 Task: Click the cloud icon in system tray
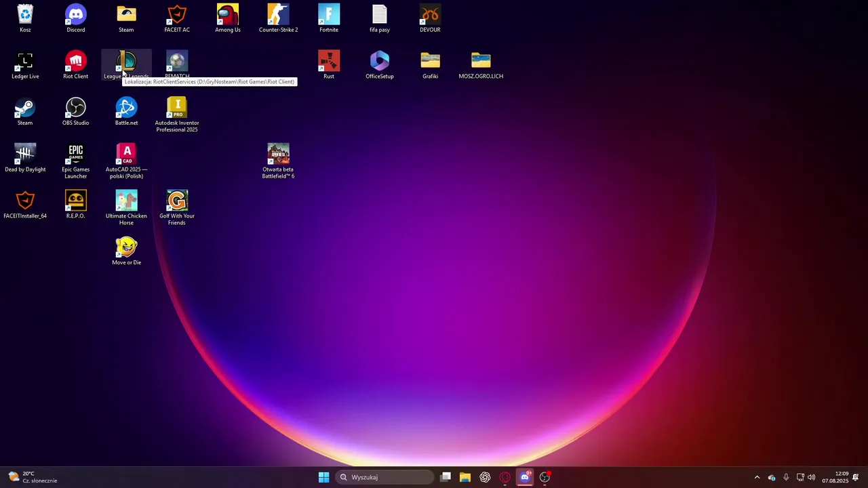click(772, 477)
